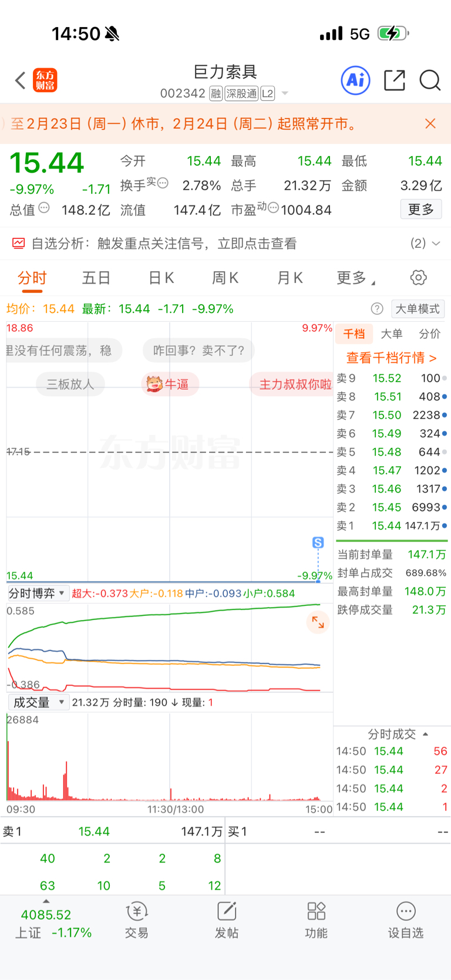Open the 成交量 indicator dropdown

point(39,702)
